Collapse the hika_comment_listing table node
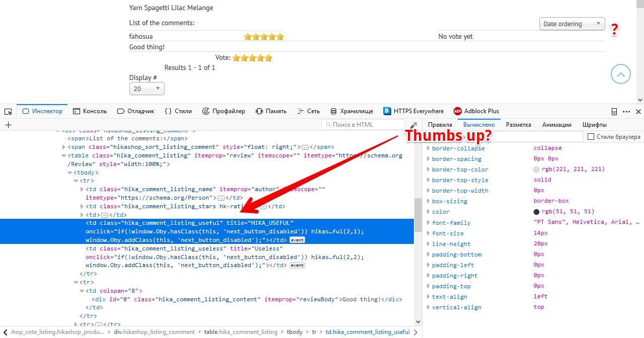The height and width of the screenshot is (338, 644). [64, 155]
